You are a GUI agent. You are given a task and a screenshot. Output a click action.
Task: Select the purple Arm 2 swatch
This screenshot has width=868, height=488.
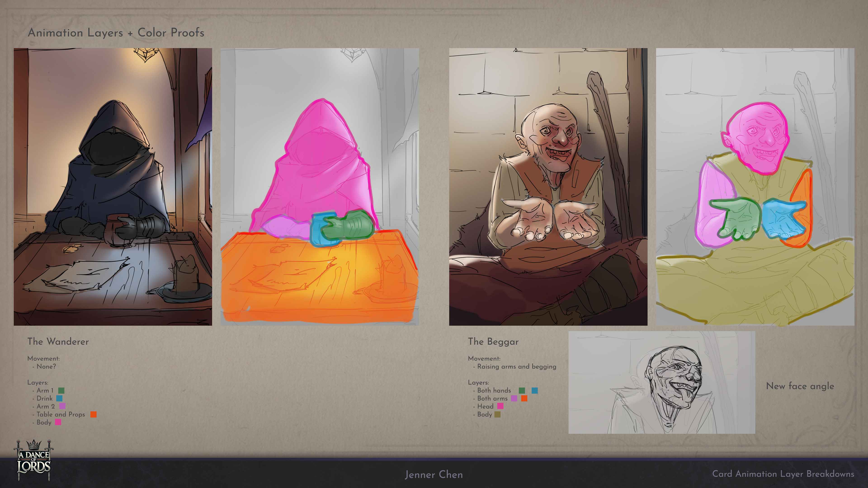(62, 406)
